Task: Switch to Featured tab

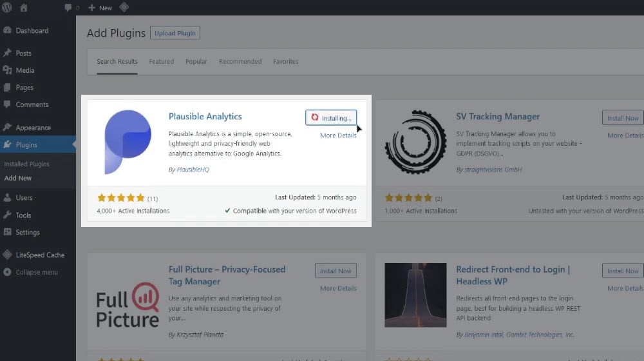Action: coord(162,61)
